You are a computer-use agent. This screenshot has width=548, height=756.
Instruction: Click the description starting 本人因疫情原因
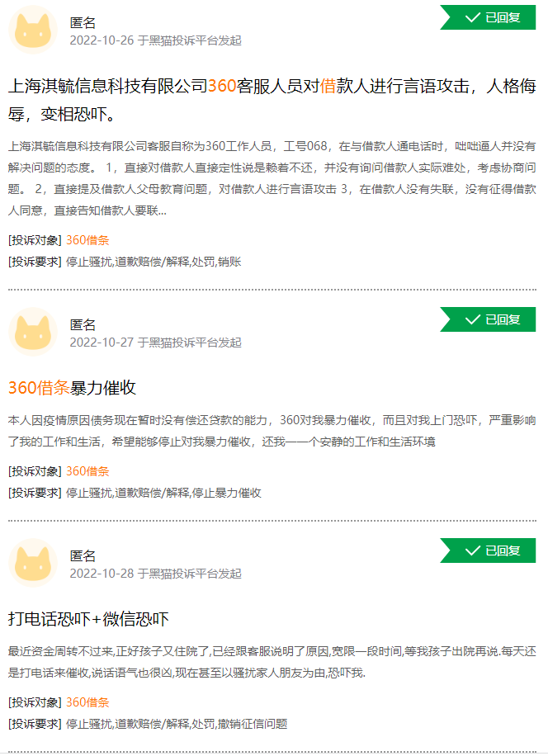(x=272, y=431)
